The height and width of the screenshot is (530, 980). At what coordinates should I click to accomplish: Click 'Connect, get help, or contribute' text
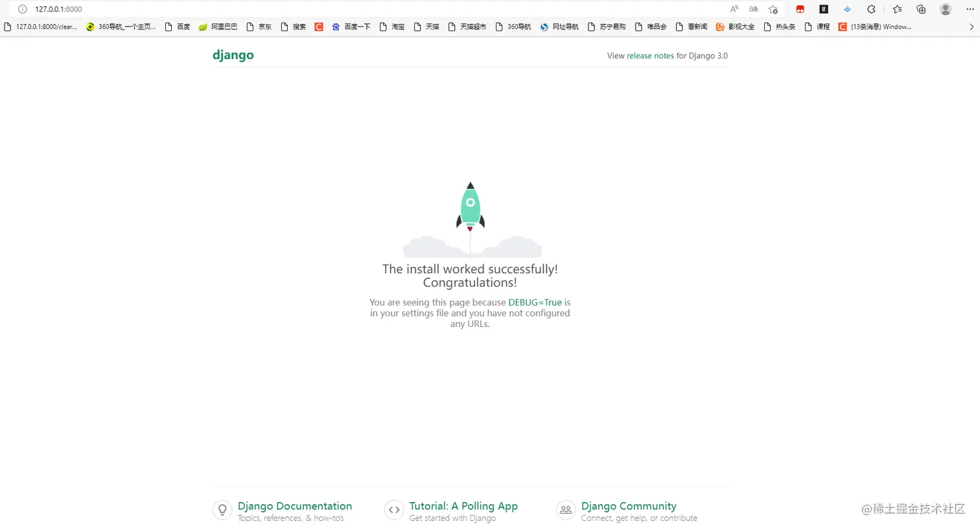(639, 518)
